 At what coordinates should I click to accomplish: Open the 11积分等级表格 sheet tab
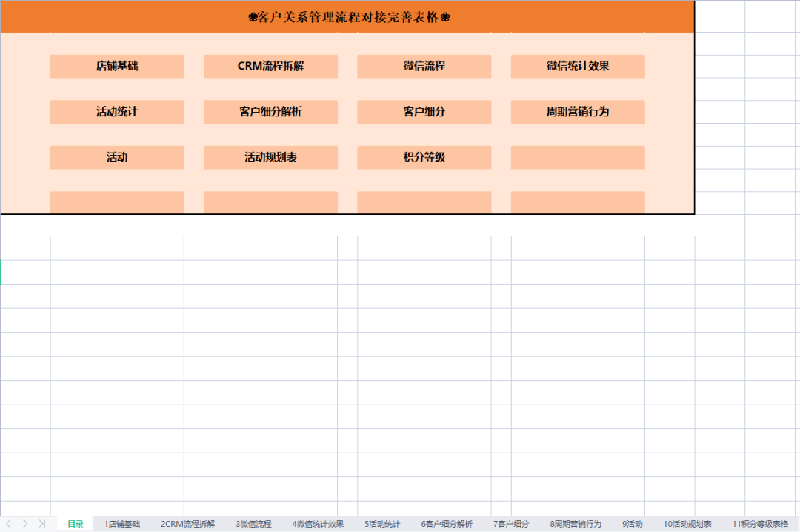pyautogui.click(x=760, y=523)
